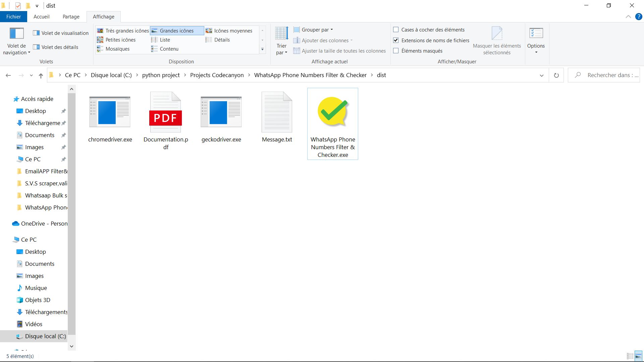Image resolution: width=644 pixels, height=362 pixels.
Task: Switch to Partage ribbon tab
Action: tap(71, 17)
